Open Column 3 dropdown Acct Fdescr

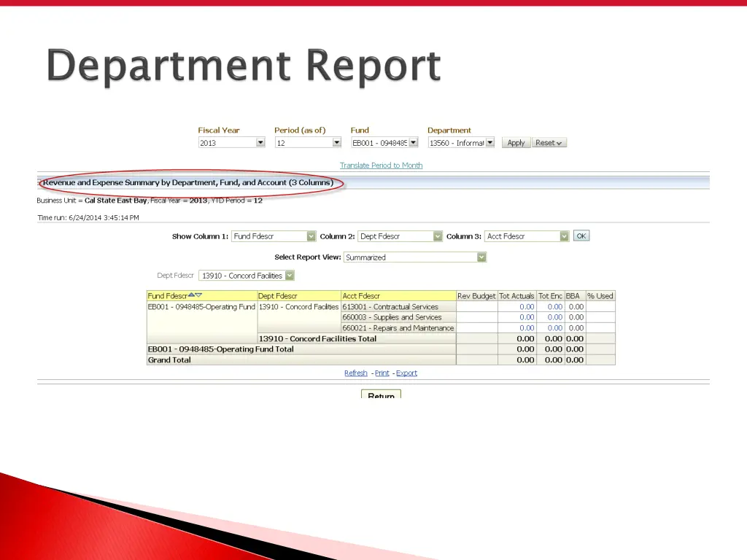pyautogui.click(x=527, y=236)
